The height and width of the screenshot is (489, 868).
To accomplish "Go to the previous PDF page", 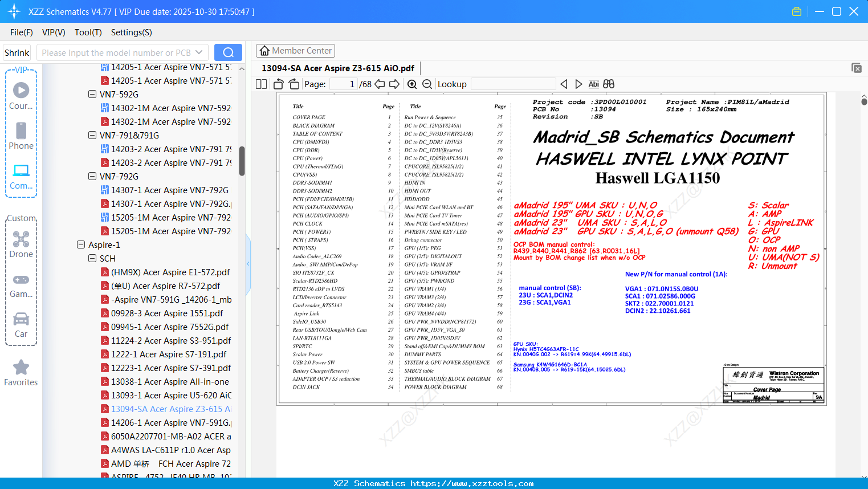I will pyautogui.click(x=380, y=84).
